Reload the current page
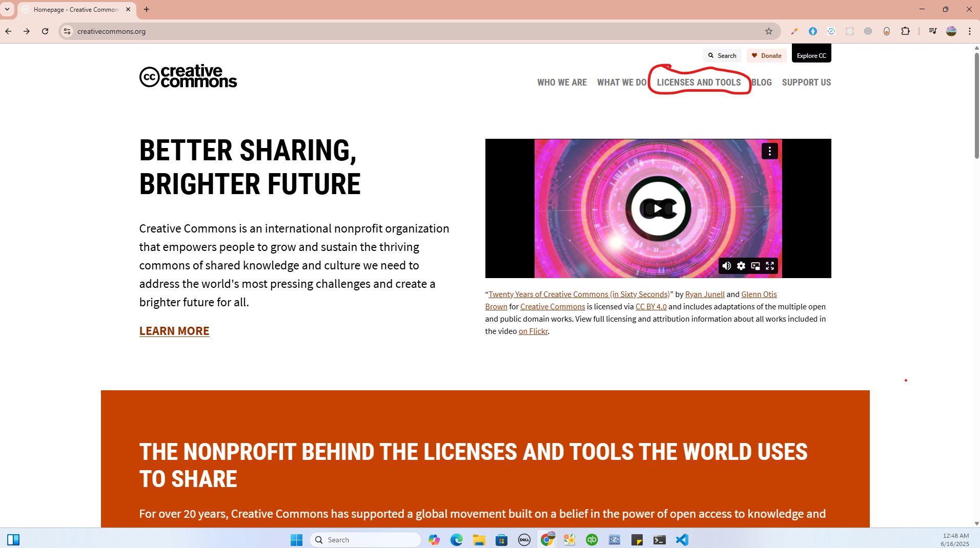 tap(45, 31)
